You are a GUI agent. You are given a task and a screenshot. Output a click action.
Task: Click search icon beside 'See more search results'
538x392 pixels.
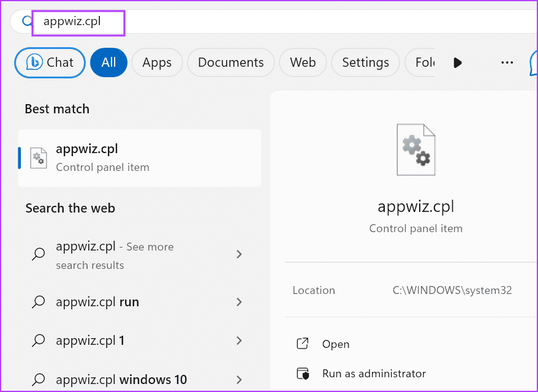click(x=39, y=254)
